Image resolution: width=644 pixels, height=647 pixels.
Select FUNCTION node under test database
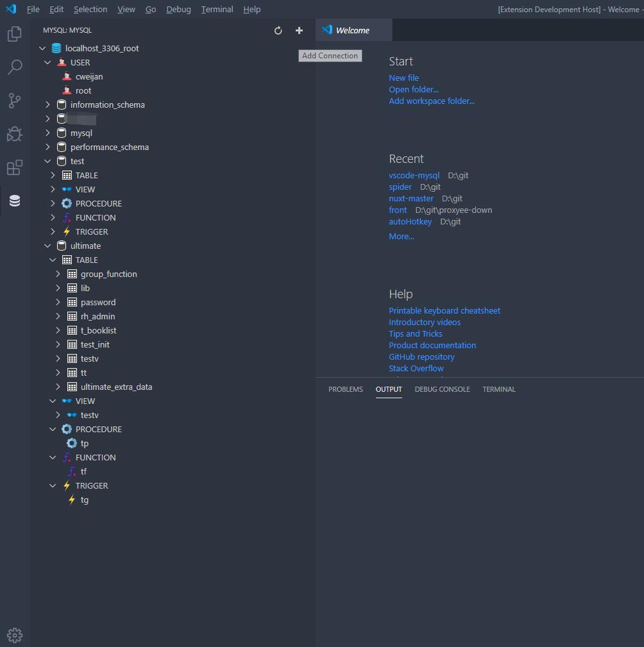point(173,217)
